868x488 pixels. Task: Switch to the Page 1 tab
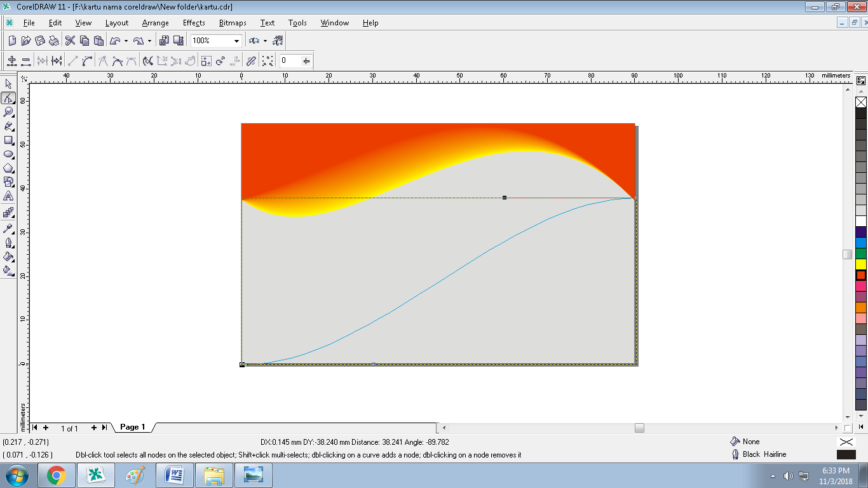tap(133, 427)
